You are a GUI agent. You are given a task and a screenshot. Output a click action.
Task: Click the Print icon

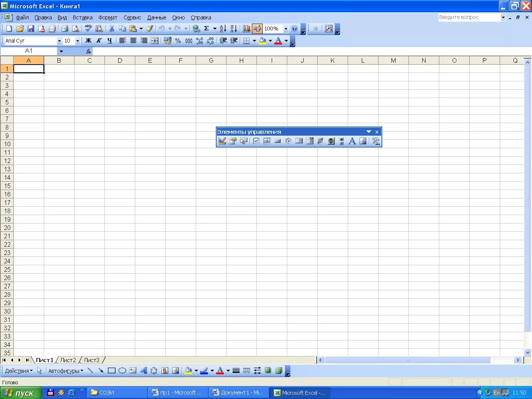click(65, 28)
